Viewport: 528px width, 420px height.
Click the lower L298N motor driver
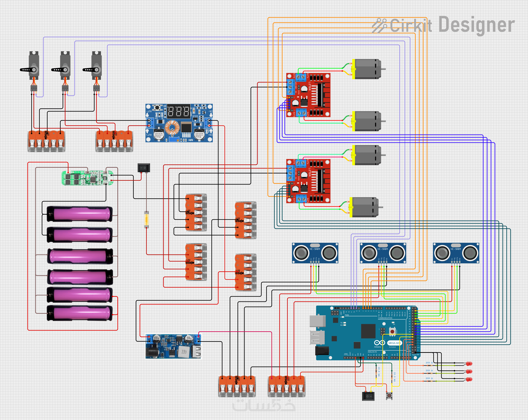(x=309, y=181)
